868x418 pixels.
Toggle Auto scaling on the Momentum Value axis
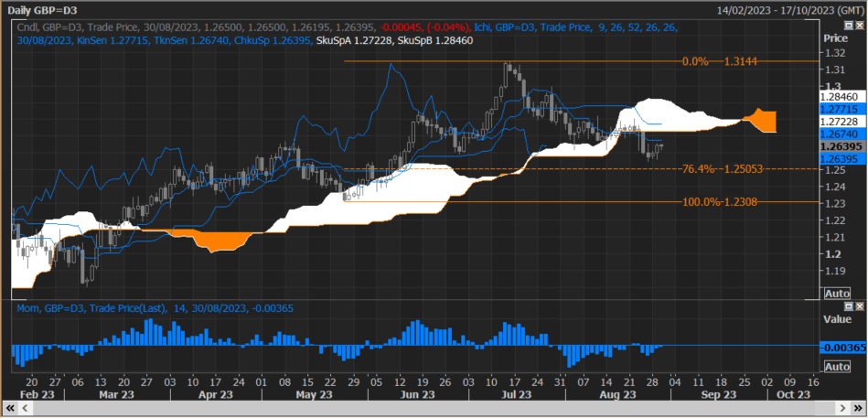tap(836, 366)
